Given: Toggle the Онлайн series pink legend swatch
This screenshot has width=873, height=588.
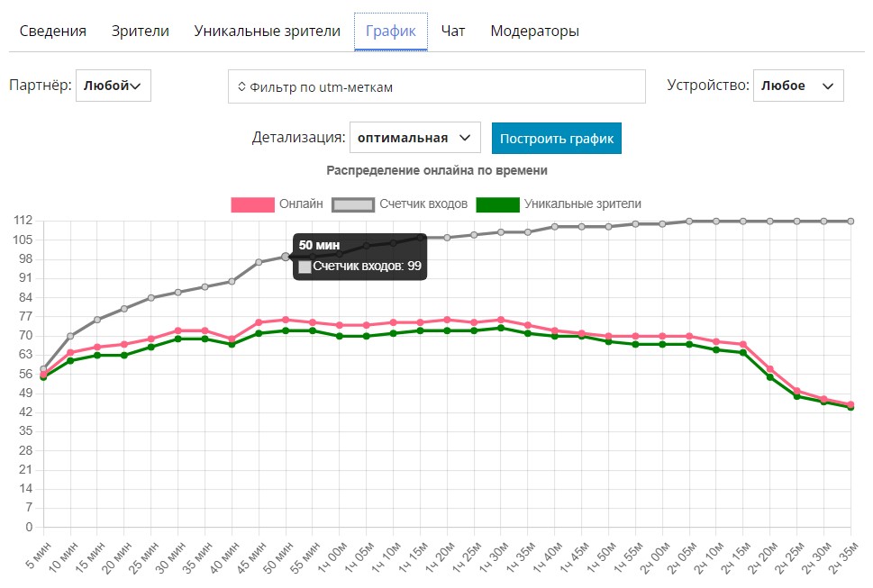Looking at the screenshot, I should pos(251,204).
